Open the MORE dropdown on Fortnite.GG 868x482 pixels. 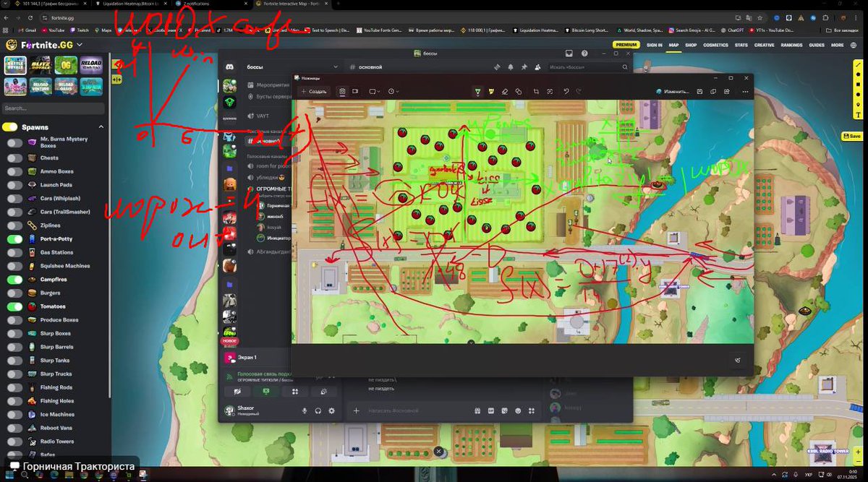tap(837, 45)
